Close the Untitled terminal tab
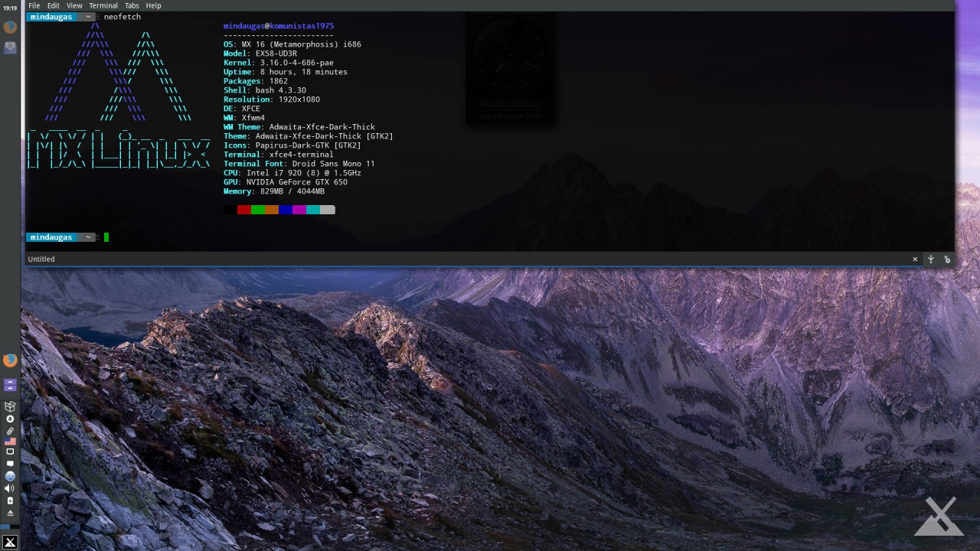Screen dimensions: 980x551 (x=915, y=259)
